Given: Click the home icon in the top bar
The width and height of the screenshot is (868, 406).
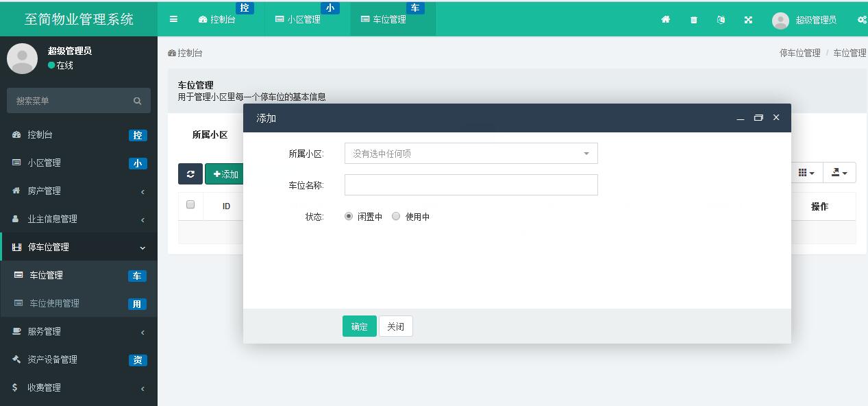Looking at the screenshot, I should tap(665, 20).
